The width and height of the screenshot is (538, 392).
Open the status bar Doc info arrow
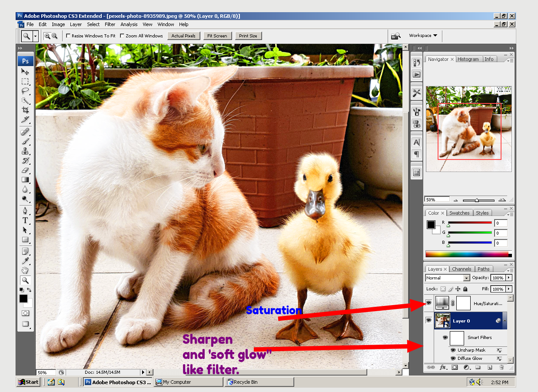143,372
